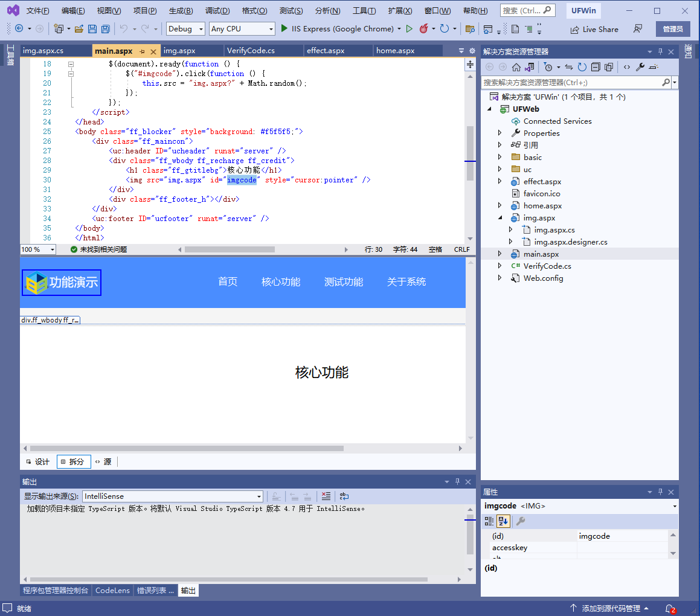700x616 pixels.
Task: Click the Live Share button
Action: pos(595,29)
